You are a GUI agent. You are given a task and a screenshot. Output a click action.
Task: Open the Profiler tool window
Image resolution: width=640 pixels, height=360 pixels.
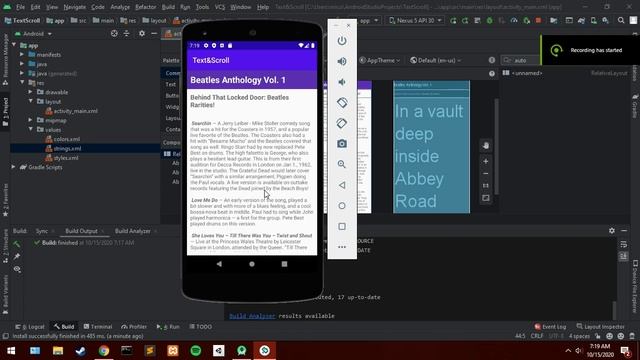tap(134, 327)
